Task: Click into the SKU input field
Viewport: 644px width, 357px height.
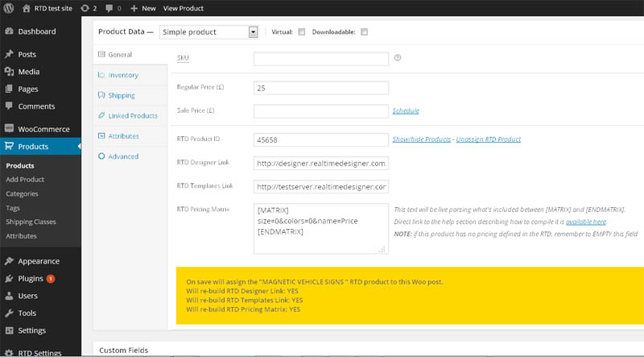Action: pyautogui.click(x=320, y=58)
